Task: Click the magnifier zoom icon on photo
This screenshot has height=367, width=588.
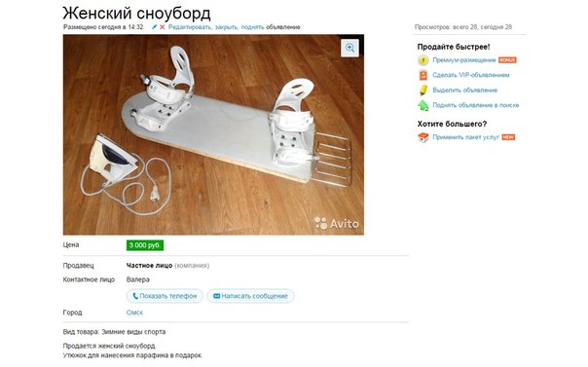Action: 349,48
